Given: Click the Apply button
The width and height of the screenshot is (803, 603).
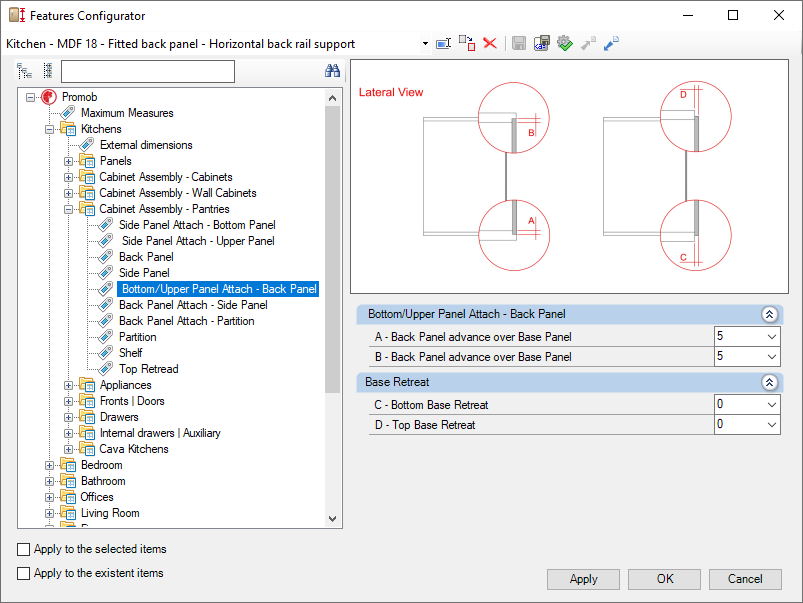Looking at the screenshot, I should (x=583, y=579).
